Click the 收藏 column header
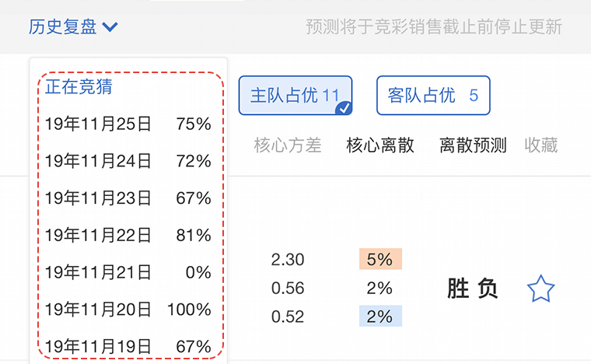Image resolution: width=591 pixels, height=364 pixels. pos(541,145)
